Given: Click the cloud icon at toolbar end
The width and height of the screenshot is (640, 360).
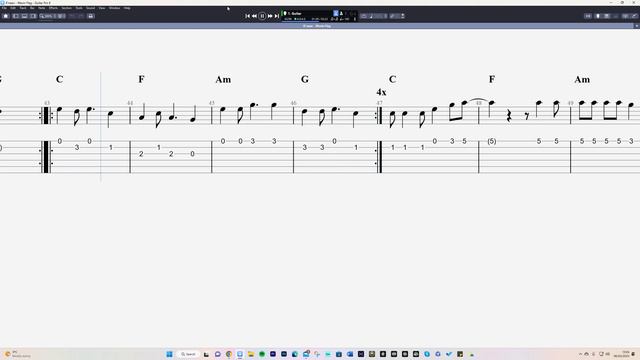Looking at the screenshot, I should tap(634, 16).
